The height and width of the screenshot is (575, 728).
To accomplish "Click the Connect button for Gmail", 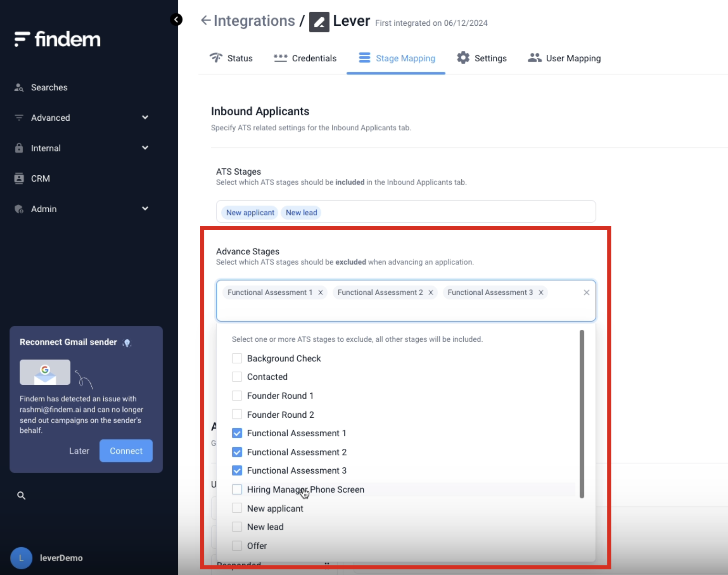I will pyautogui.click(x=126, y=451).
